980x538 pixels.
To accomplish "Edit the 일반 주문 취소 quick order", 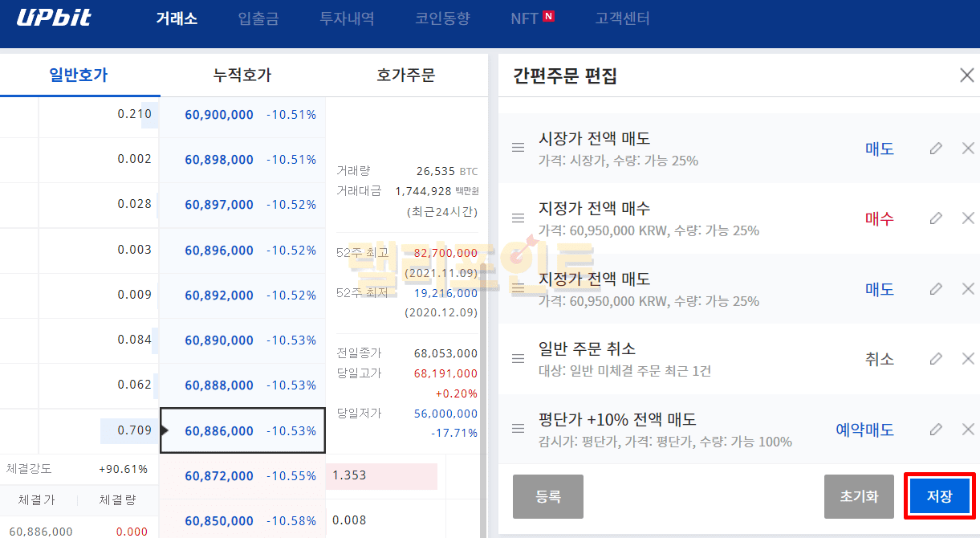I will pos(935,359).
